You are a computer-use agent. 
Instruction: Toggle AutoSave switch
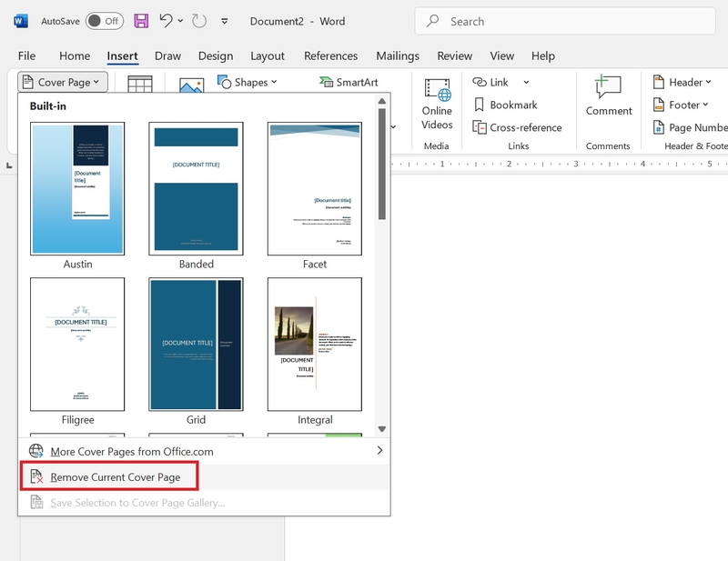coord(105,21)
